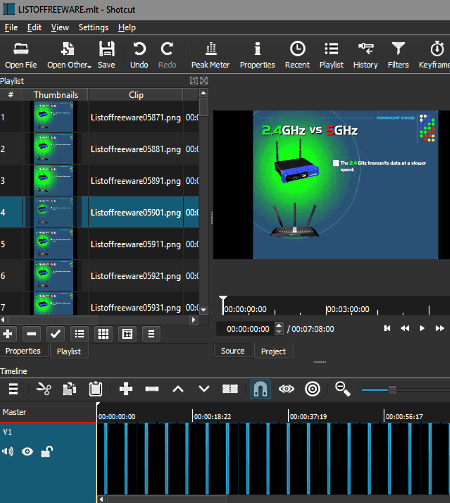
Task: Click the timecode stepper arrows
Action: (279, 329)
